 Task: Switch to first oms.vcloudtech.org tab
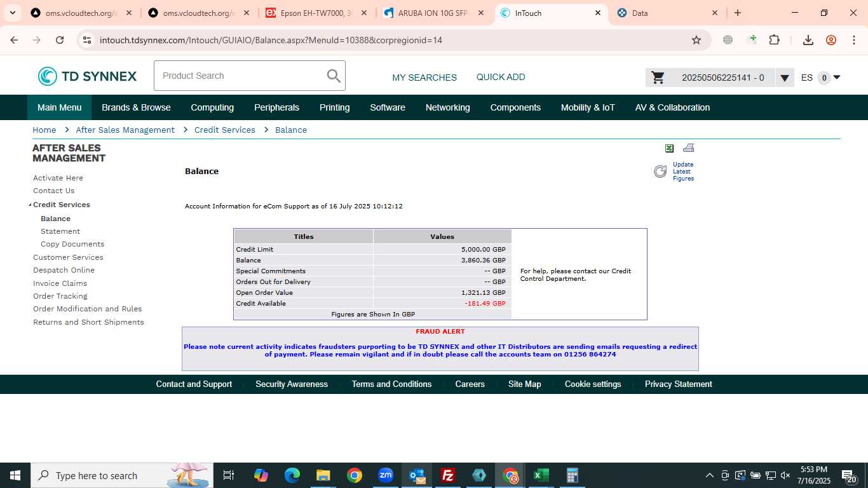[x=81, y=13]
